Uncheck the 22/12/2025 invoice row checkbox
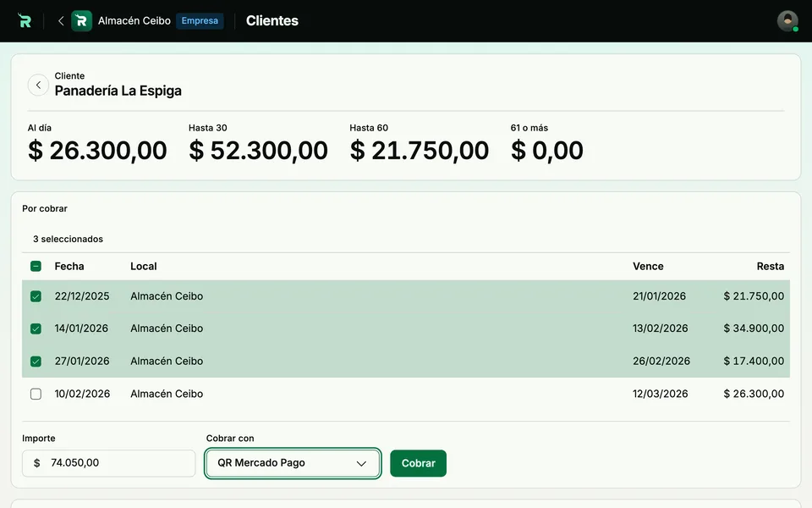 click(x=36, y=296)
